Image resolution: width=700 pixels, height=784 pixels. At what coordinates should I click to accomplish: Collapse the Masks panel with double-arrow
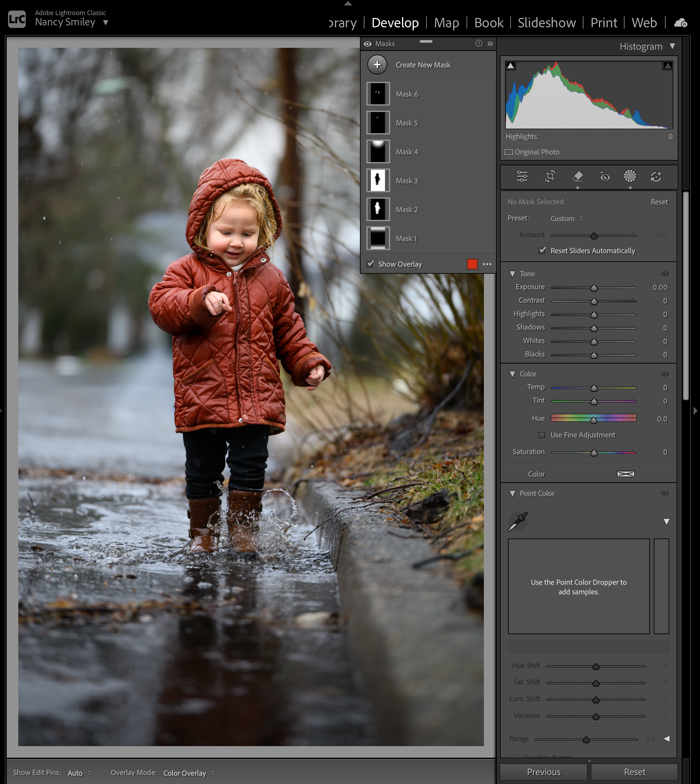[x=490, y=43]
